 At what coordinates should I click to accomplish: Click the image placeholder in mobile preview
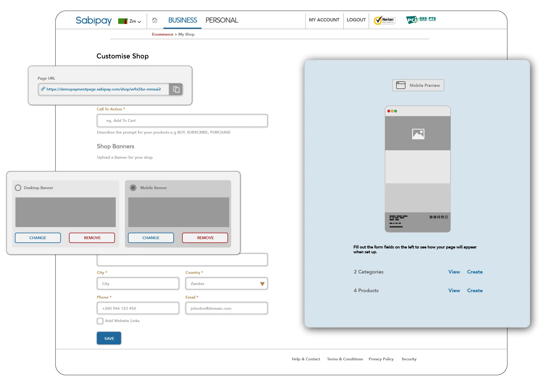coord(418,134)
